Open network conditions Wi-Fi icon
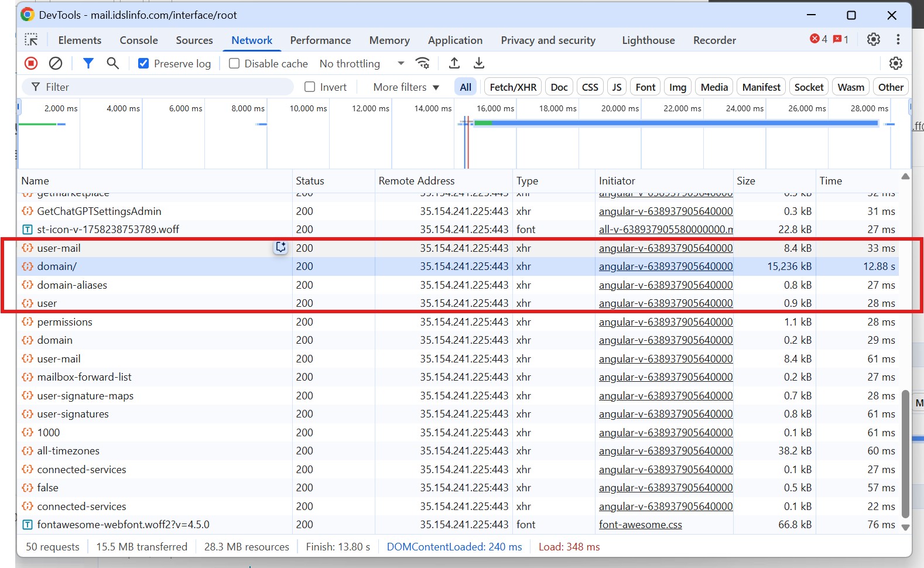This screenshot has height=568, width=924. 422,63
